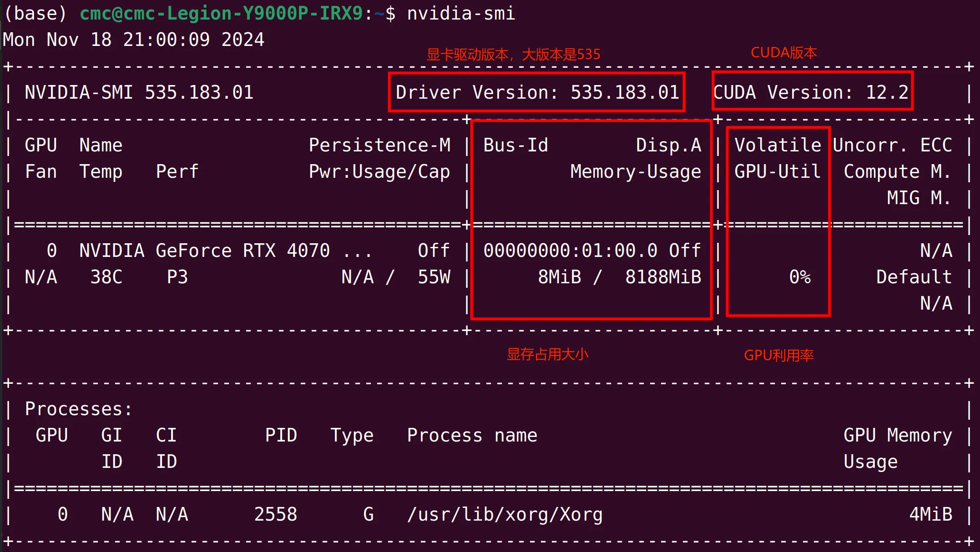Click the username cmc@cmc-Legion-Y9000P-IRX9 prompt
The width and height of the screenshot is (980, 552).
[x=221, y=13]
